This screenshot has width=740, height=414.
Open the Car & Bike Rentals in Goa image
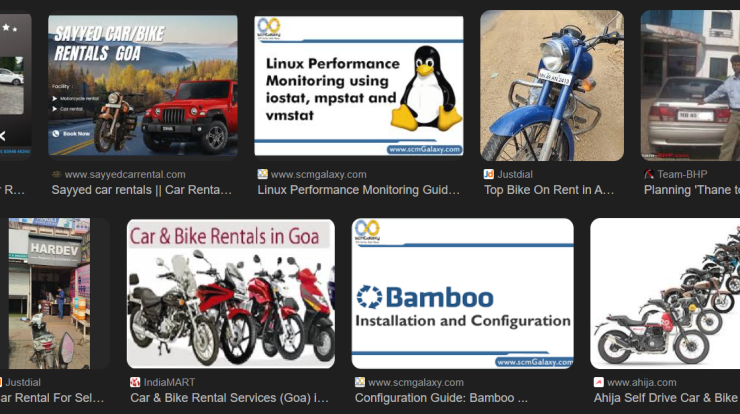231,294
